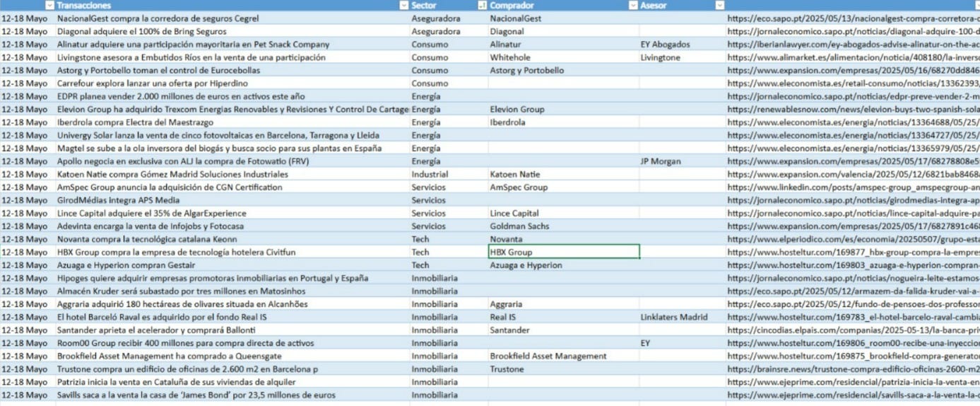Open the iberianlawyer.com ey-abogados URL
The image size is (980, 406).
853,44
